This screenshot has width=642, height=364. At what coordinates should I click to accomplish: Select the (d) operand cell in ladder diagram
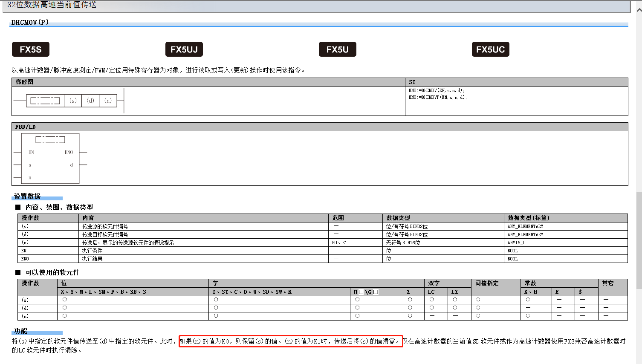click(x=90, y=101)
